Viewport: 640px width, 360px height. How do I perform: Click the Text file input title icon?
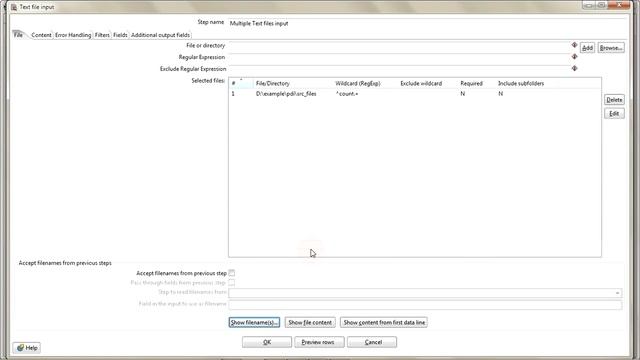click(x=14, y=7)
